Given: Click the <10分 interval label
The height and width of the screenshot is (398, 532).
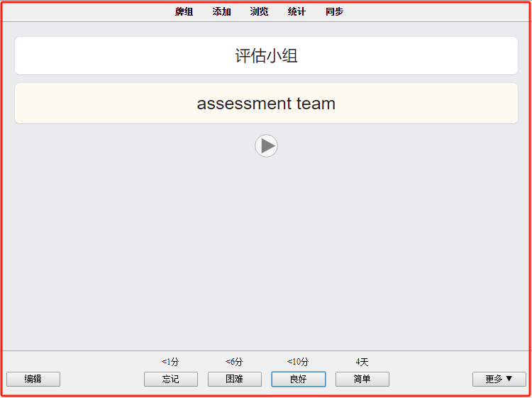Looking at the screenshot, I should coord(298,362).
